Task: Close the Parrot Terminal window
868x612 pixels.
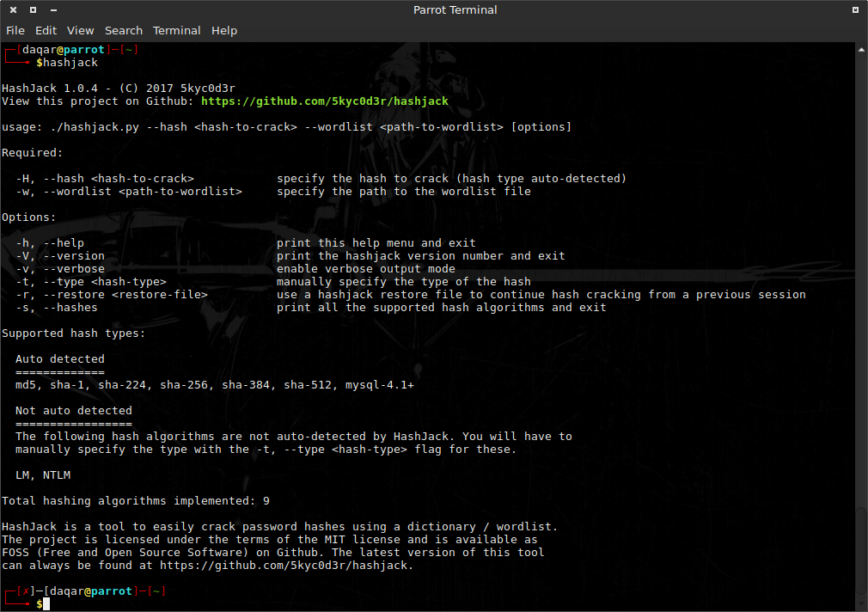Action: (x=13, y=10)
